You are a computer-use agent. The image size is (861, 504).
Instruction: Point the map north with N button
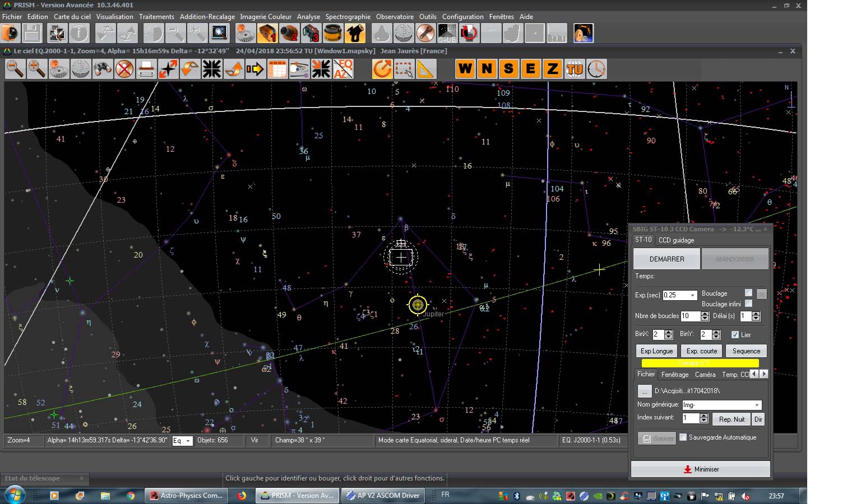(487, 69)
